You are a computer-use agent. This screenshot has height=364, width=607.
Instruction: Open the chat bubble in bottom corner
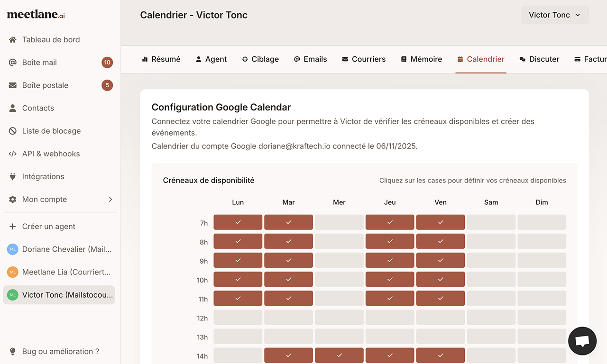tap(582, 341)
